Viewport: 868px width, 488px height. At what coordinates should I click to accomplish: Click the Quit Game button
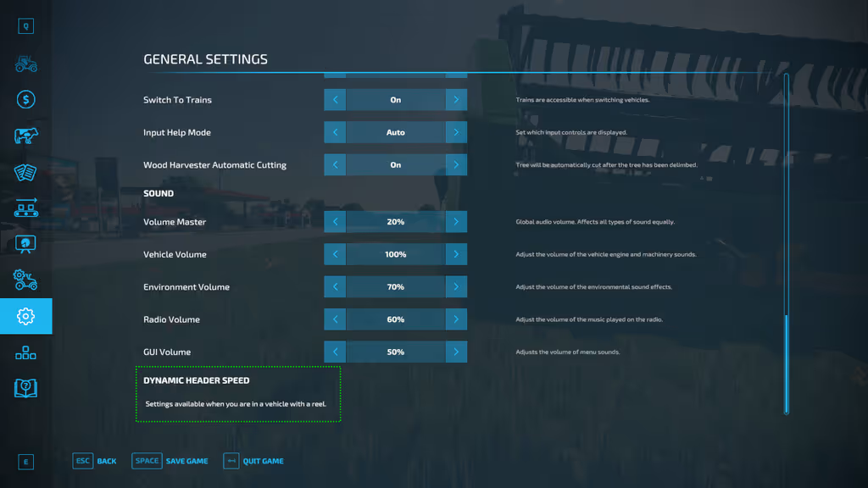(253, 461)
